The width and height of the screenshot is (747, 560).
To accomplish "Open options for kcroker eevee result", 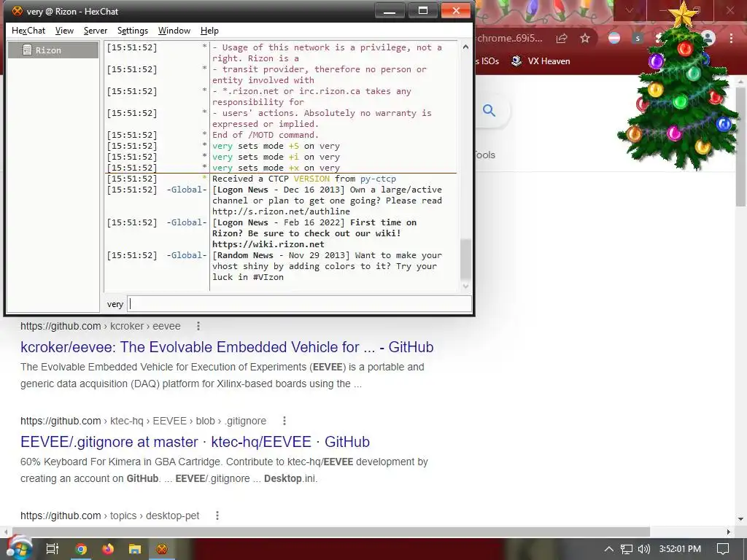I will pyautogui.click(x=198, y=326).
